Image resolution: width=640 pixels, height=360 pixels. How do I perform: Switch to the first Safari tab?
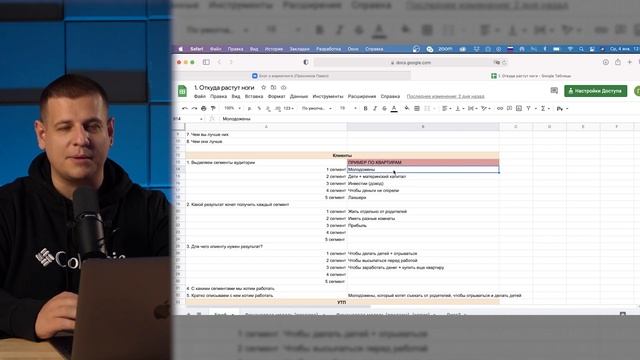[292, 76]
